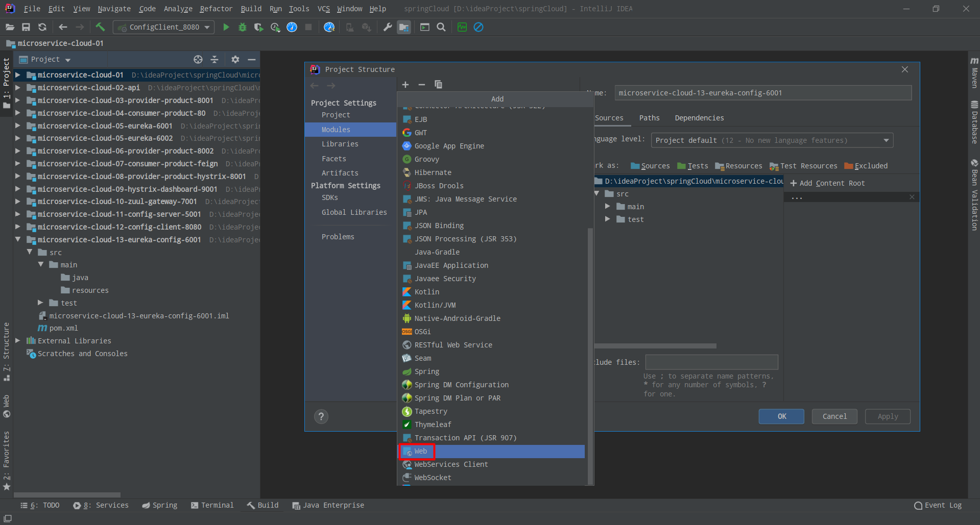Click the Debug bug icon
The height and width of the screenshot is (525, 980).
point(243,27)
